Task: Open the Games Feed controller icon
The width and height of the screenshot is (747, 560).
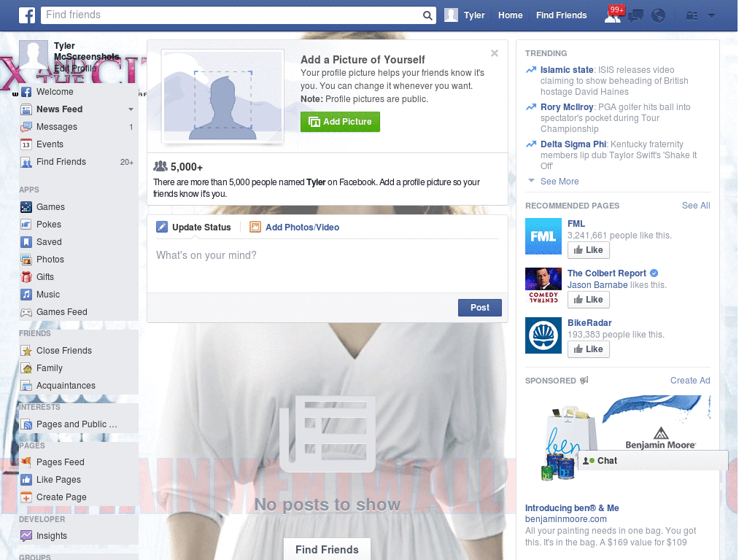Action: 26,312
